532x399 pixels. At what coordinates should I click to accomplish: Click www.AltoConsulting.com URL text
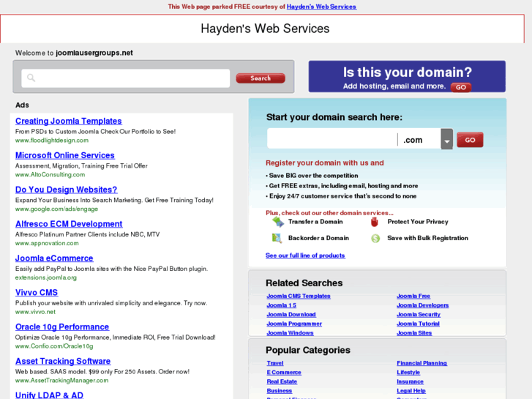[50, 174]
